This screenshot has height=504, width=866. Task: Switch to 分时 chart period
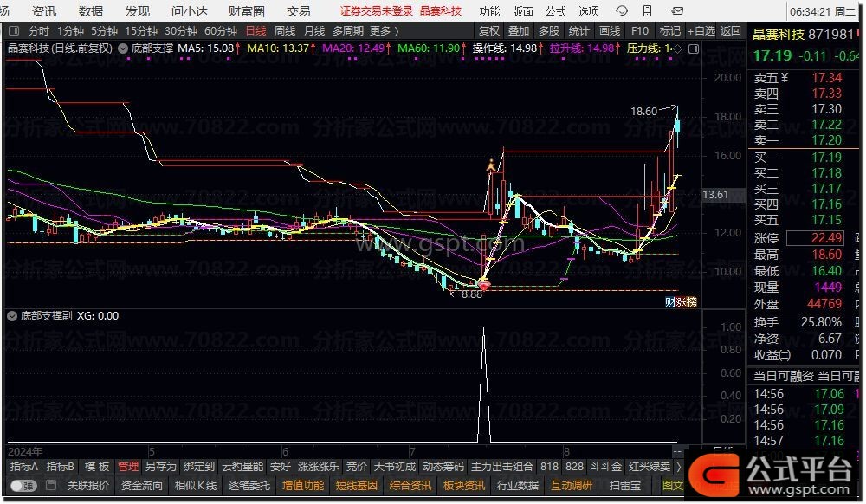click(x=39, y=31)
